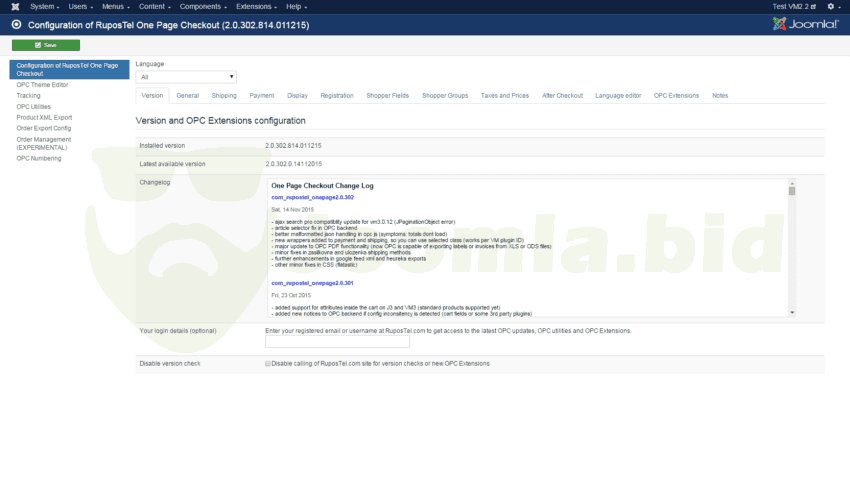Go to Order Export Config

point(43,128)
